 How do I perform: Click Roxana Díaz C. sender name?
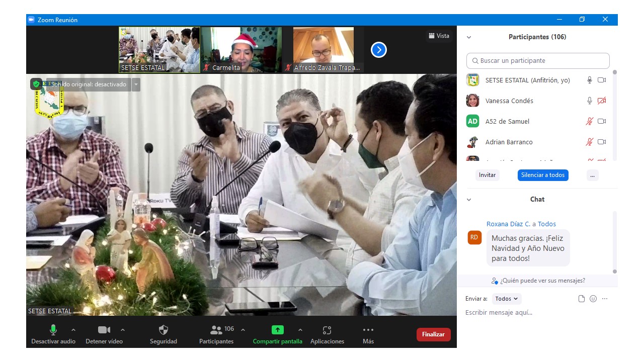[x=508, y=224]
